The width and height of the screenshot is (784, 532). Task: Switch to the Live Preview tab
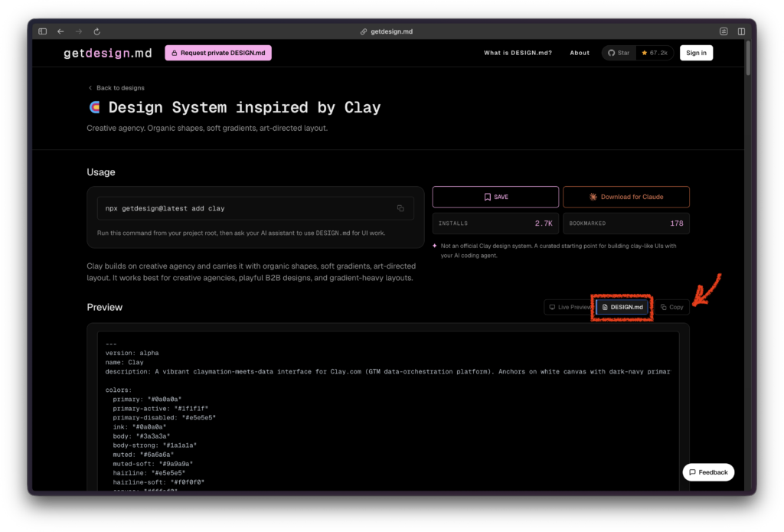tap(569, 307)
